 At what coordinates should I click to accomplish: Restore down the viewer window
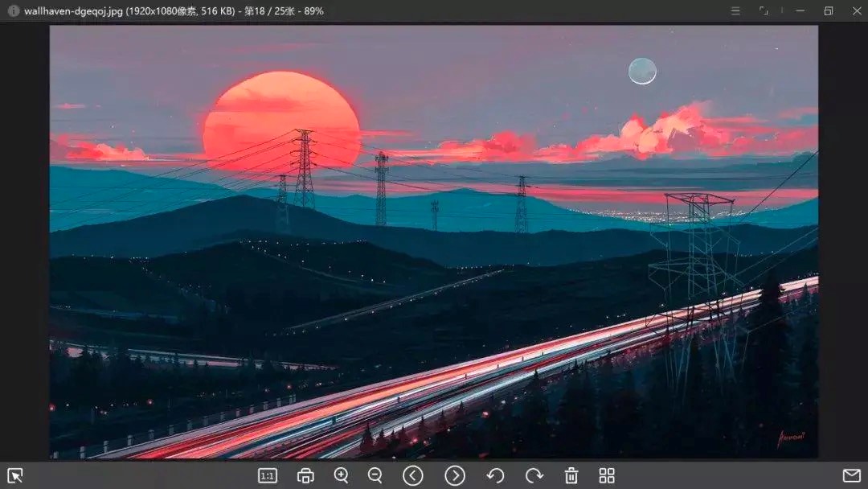tap(829, 11)
